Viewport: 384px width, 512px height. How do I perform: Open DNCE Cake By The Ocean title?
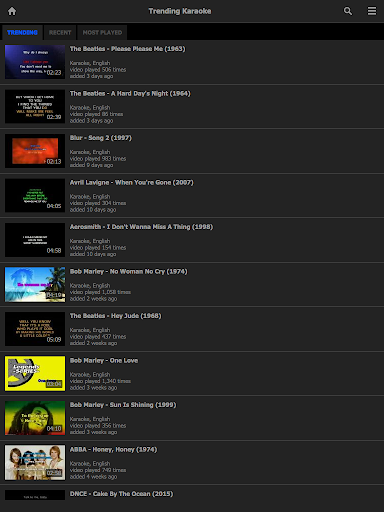tap(121, 494)
